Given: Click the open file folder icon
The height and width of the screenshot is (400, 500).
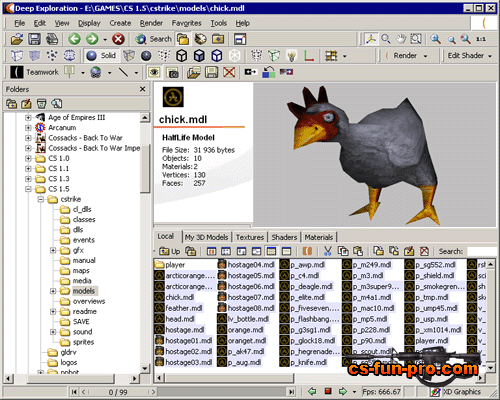Looking at the screenshot, I should pos(16,39).
